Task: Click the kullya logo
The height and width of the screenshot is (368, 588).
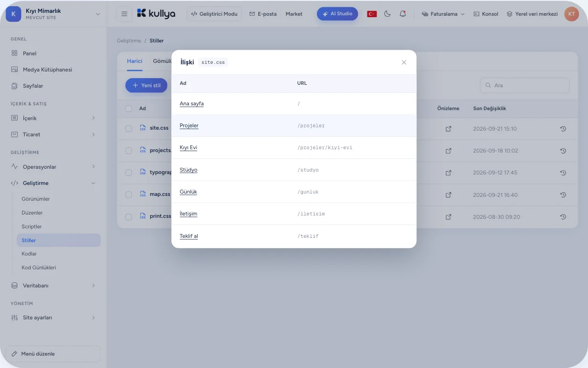Action: tap(156, 14)
